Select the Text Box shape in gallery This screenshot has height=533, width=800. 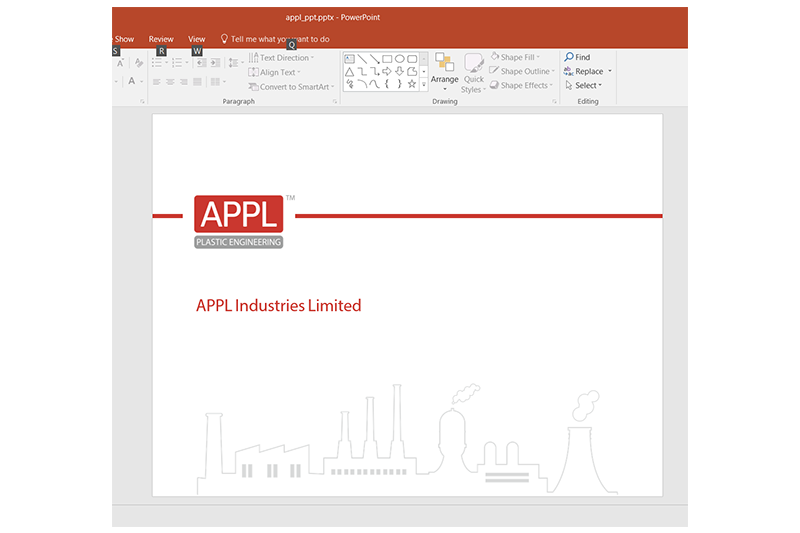coord(349,59)
